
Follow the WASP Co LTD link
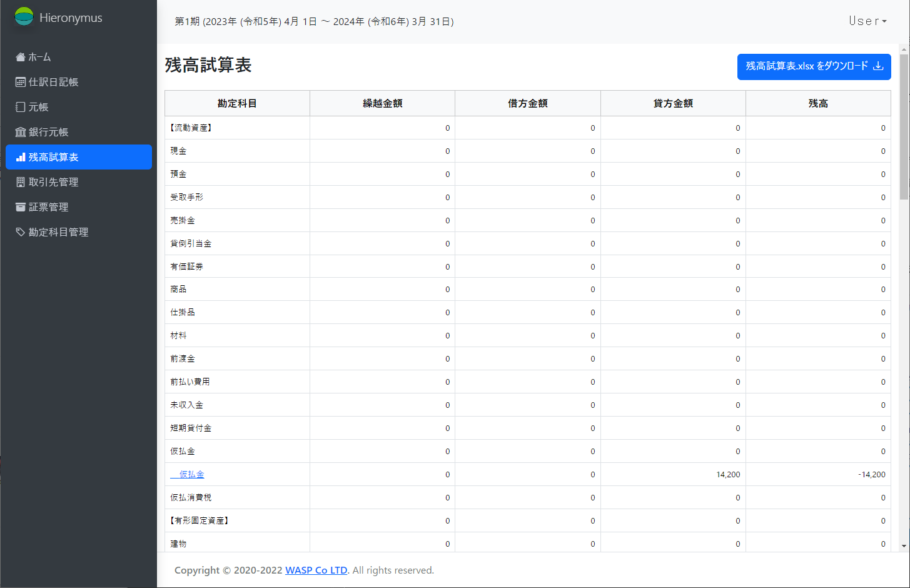tap(316, 570)
